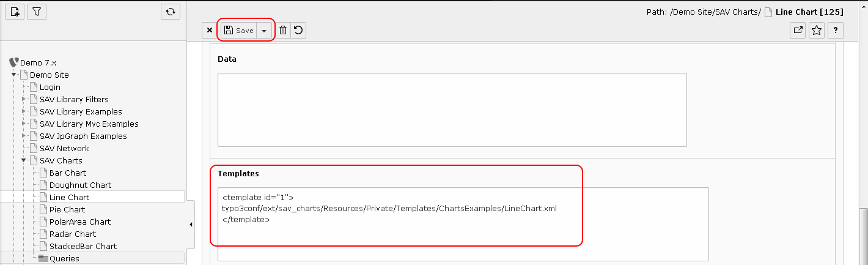Open the page tree filter

[35, 11]
